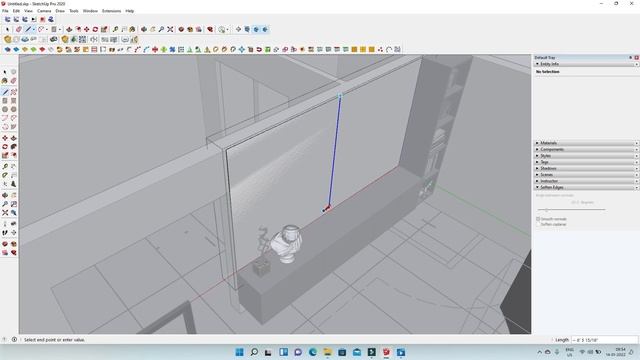Close the Default Tray panel
640x360 pixels.
[x=636, y=58]
